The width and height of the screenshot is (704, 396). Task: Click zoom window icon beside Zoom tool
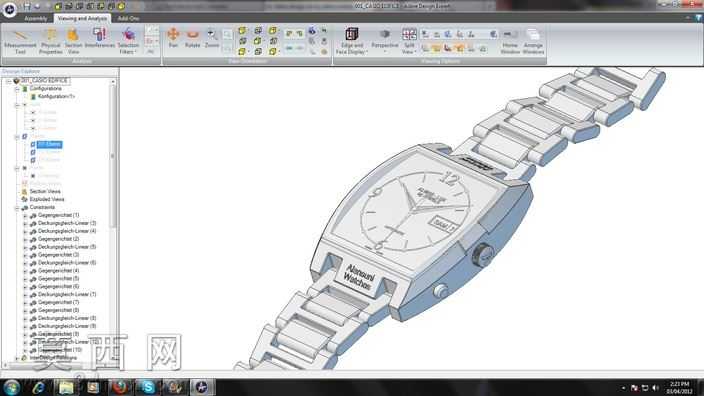[x=227, y=34]
